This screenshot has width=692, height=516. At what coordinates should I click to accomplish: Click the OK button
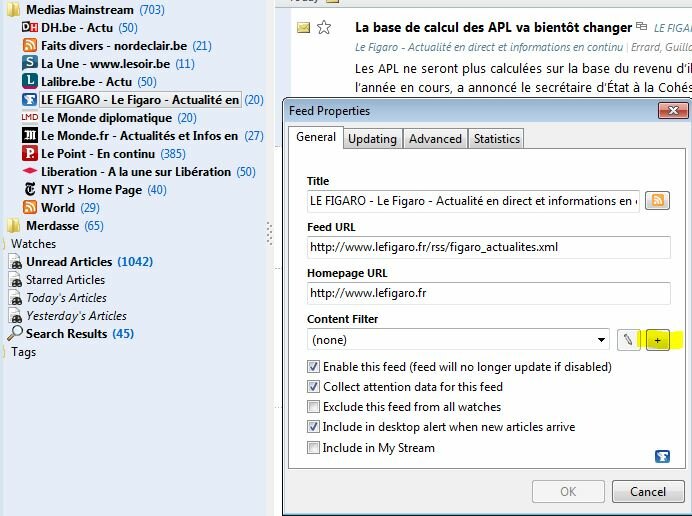(568, 491)
